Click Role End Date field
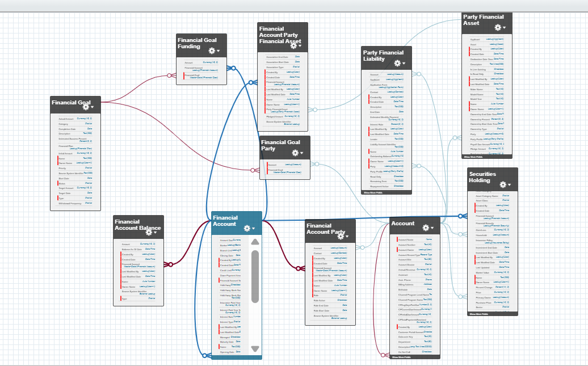The width and height of the screenshot is (588, 366). click(x=330, y=305)
